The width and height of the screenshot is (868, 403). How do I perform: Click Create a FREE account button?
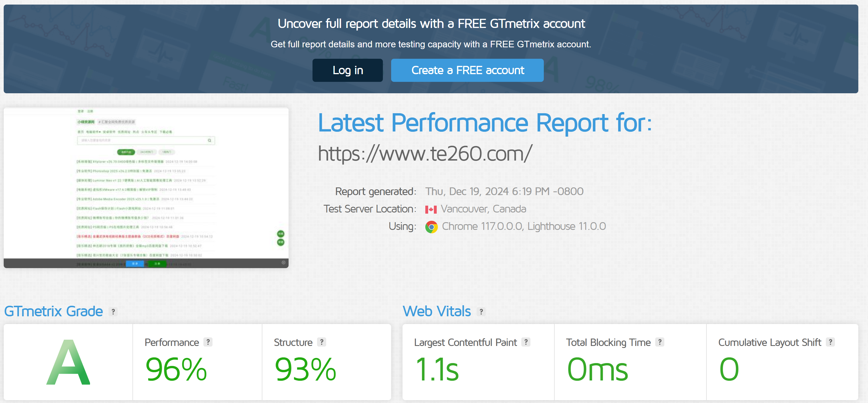[x=467, y=70]
